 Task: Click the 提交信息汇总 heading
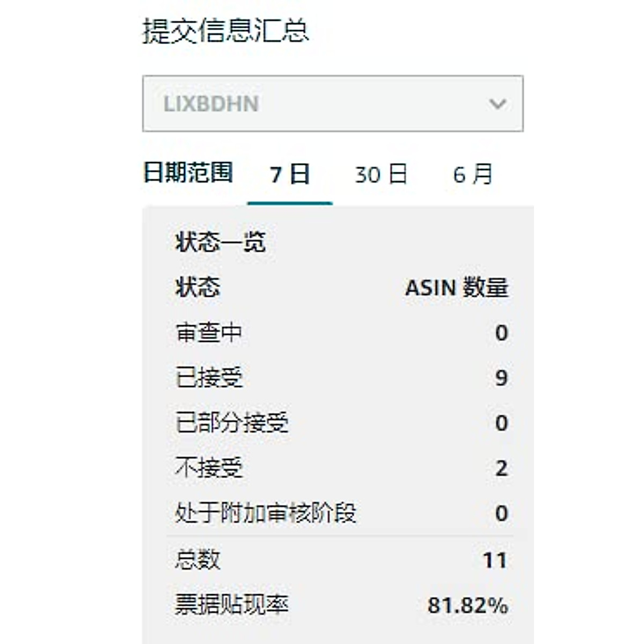pyautogui.click(x=225, y=31)
